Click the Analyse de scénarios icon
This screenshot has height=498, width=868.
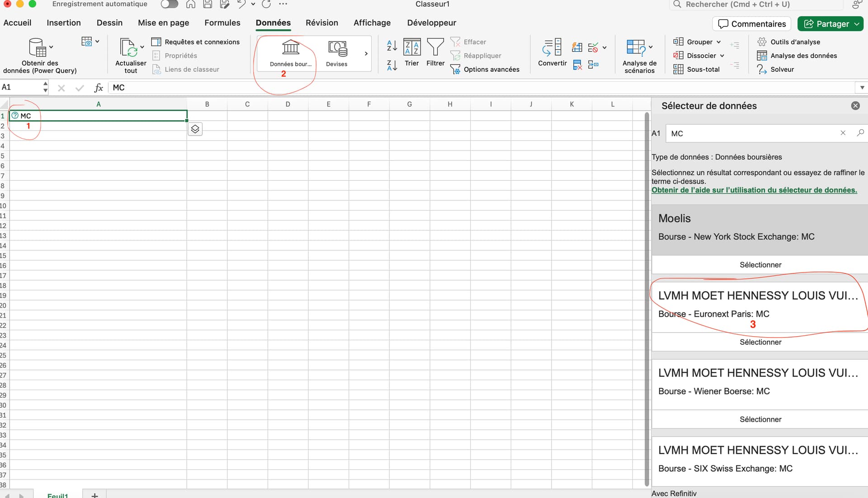636,47
